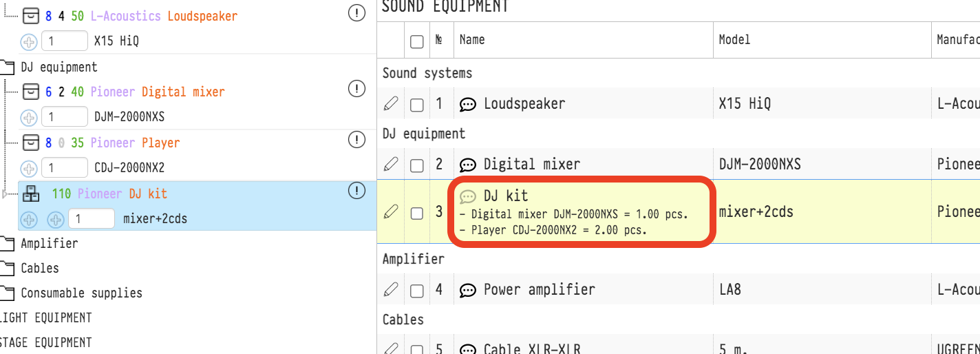Select the DJ kit row checkbox
The height and width of the screenshot is (354, 980).
[x=416, y=213]
